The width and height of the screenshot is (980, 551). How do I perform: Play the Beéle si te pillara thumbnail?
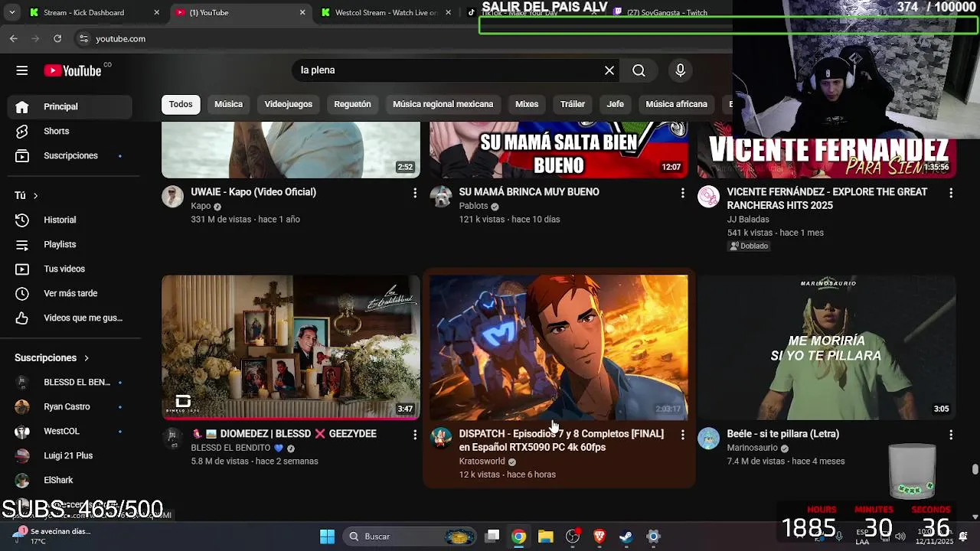click(x=827, y=347)
